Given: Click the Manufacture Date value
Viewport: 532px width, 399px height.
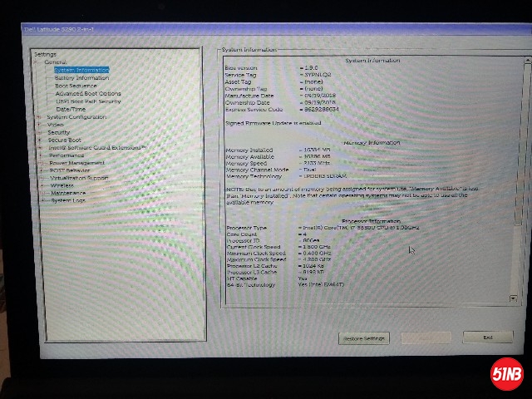Looking at the screenshot, I should coord(320,96).
